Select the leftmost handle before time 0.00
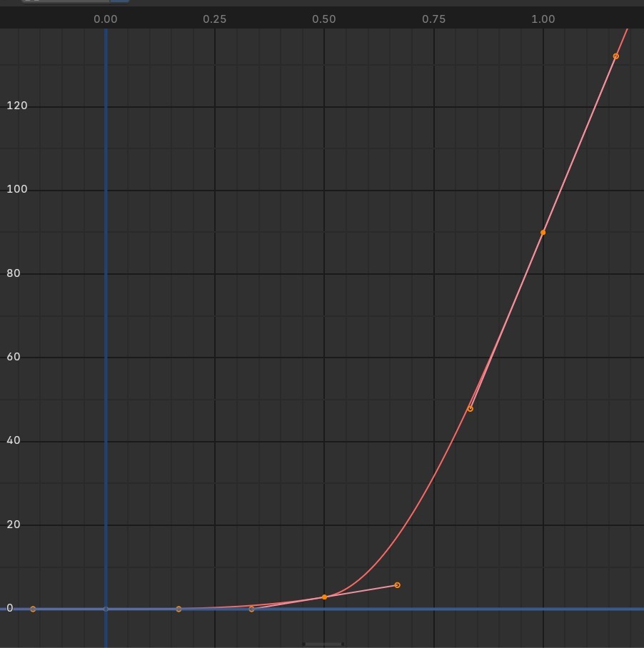644x648 pixels. point(33,609)
